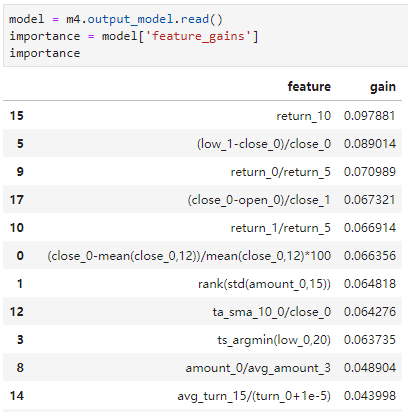Viewport: 408px width, 412px height.
Task: Click the rank(std(amount_0,15)) feature cell
Action: point(264,284)
